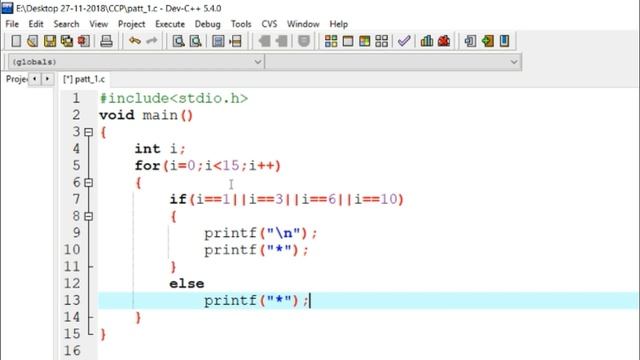Click the closing brace on line 14
This screenshot has width=640, height=360.
click(138, 318)
